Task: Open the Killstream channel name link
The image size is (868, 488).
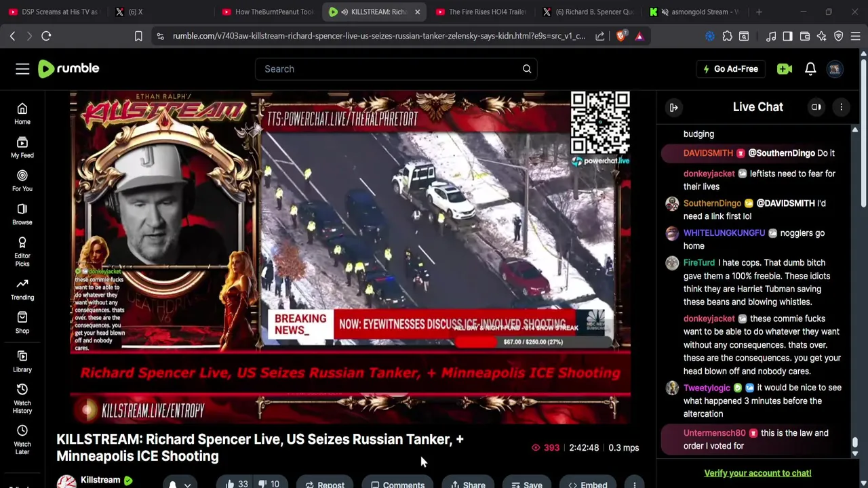Action: [100, 480]
